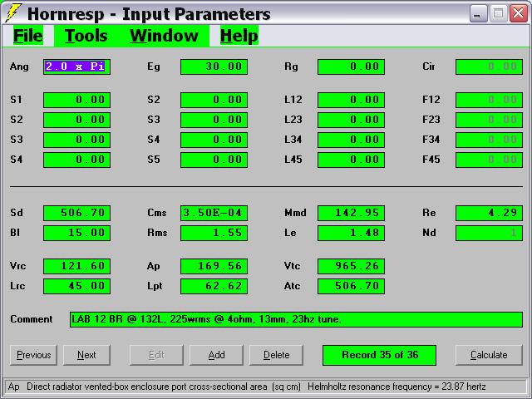Select the S2 field in the L12 row

[x=214, y=100]
